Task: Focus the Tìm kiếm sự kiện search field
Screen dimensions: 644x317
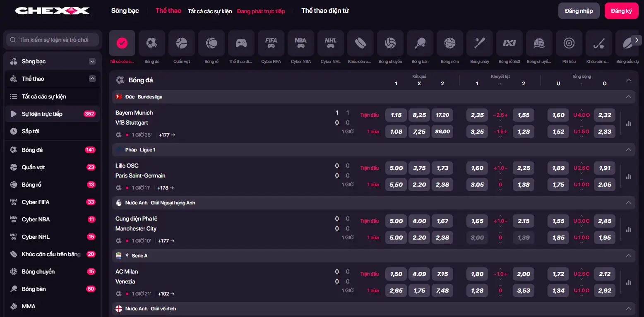Action: click(x=53, y=40)
